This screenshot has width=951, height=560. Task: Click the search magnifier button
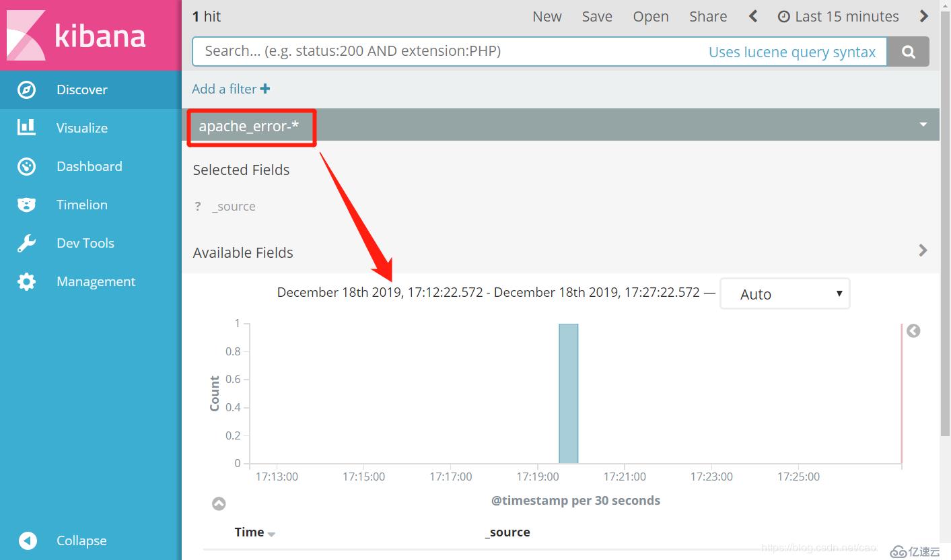(908, 52)
